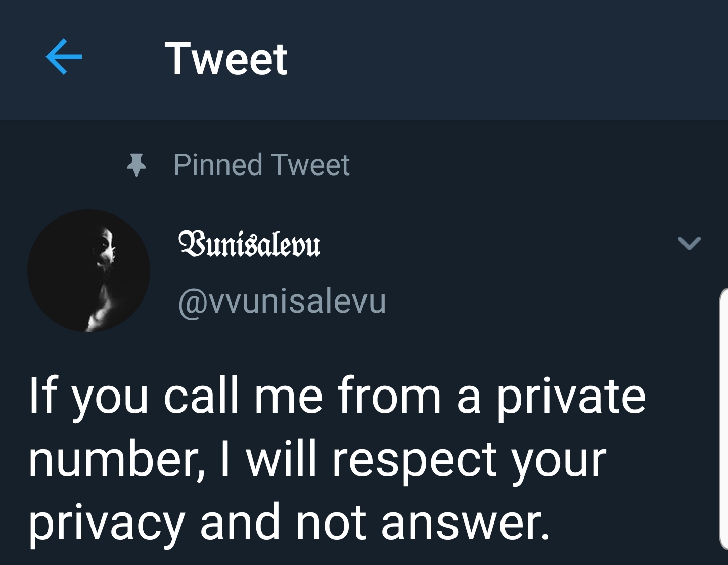Click empty header space right of Tweet title
The height and width of the screenshot is (565, 728).
(506, 59)
